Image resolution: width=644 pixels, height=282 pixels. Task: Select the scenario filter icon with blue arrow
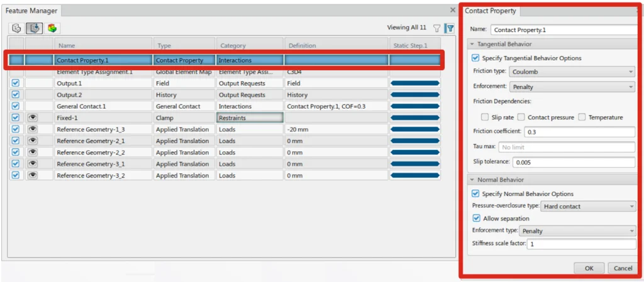(35, 28)
